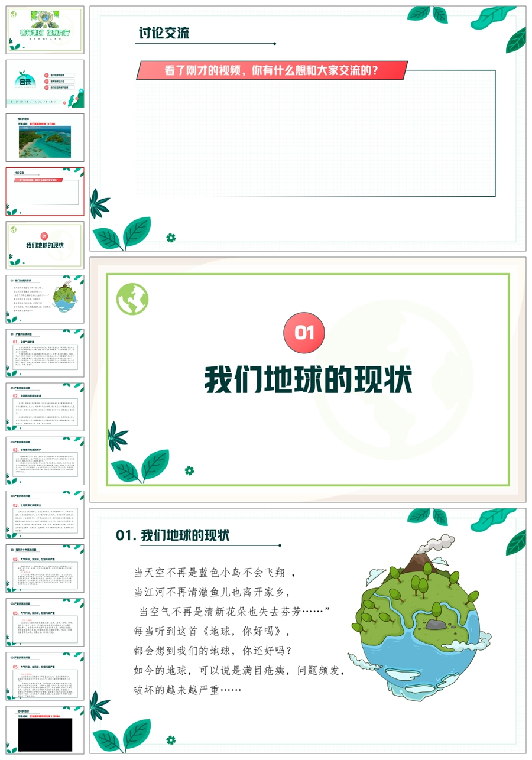The height and width of the screenshot is (760, 532).
Task: Select the 目录 contents slide thumbnail
Action: (45, 83)
